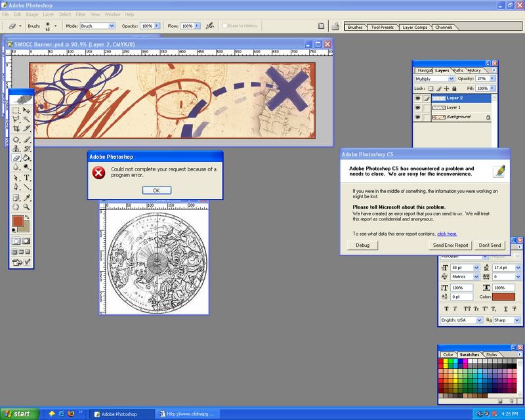Enable the airbrush option in options bar
Image resolution: width=525 pixels, height=420 pixels.
pyautogui.click(x=210, y=26)
